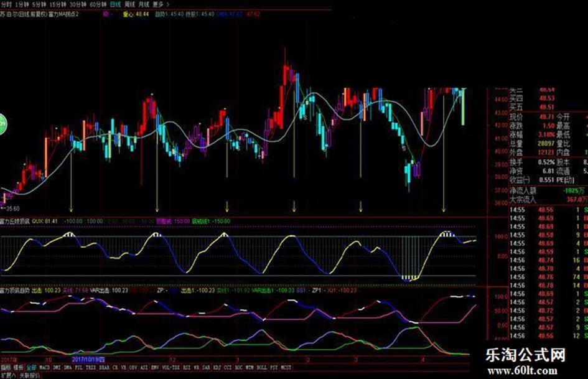Choose the MACD indicator

coord(45,368)
